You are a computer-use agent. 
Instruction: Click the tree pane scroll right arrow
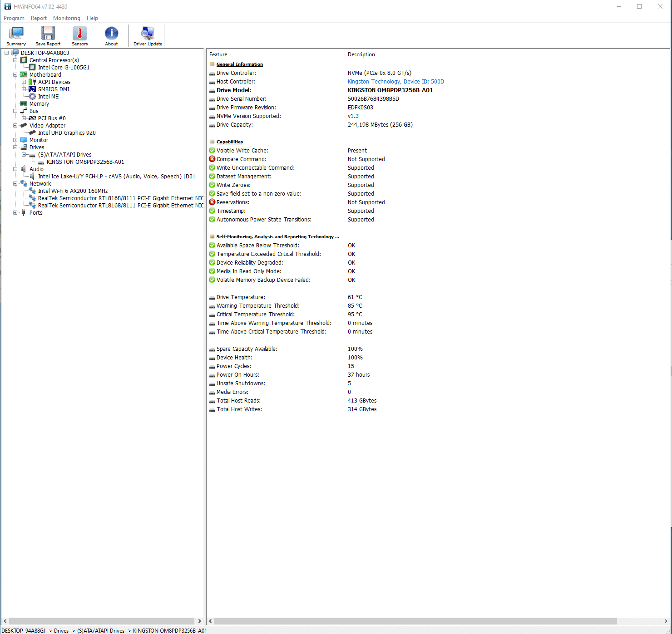click(x=200, y=621)
